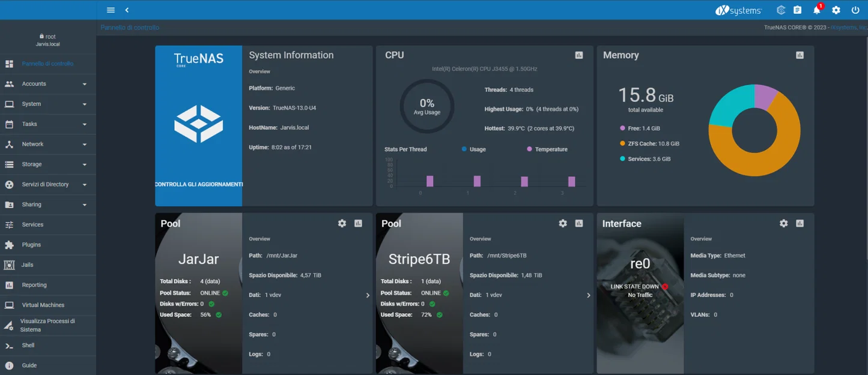
Task: Click the Stripe6TB pool name
Action: pos(419,259)
